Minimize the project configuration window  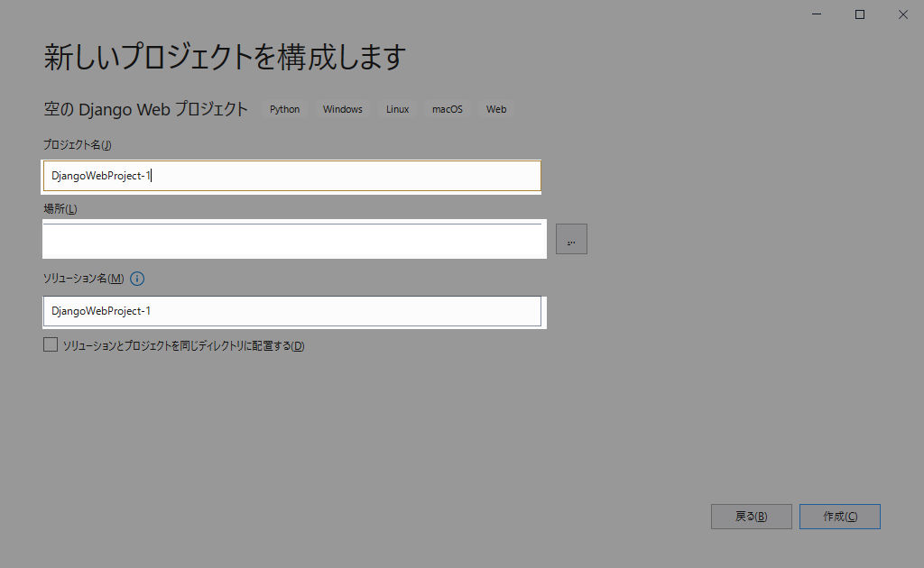[817, 14]
